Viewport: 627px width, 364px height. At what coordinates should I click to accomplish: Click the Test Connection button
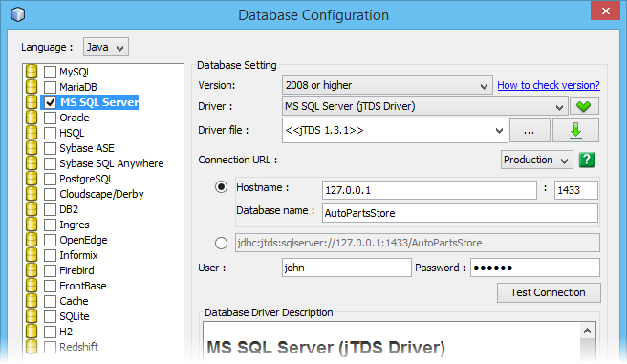pos(549,293)
